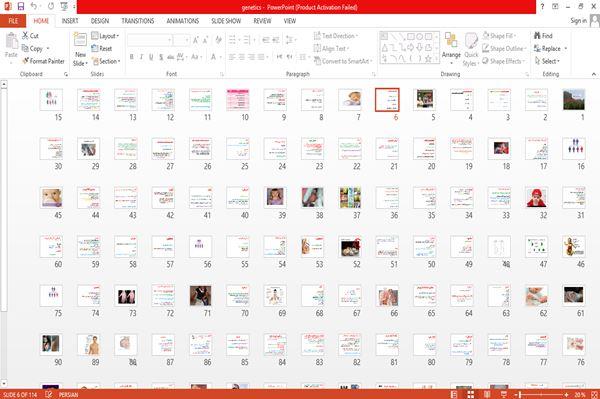
Task: Click Convert to SmartArt
Action: click(x=343, y=61)
